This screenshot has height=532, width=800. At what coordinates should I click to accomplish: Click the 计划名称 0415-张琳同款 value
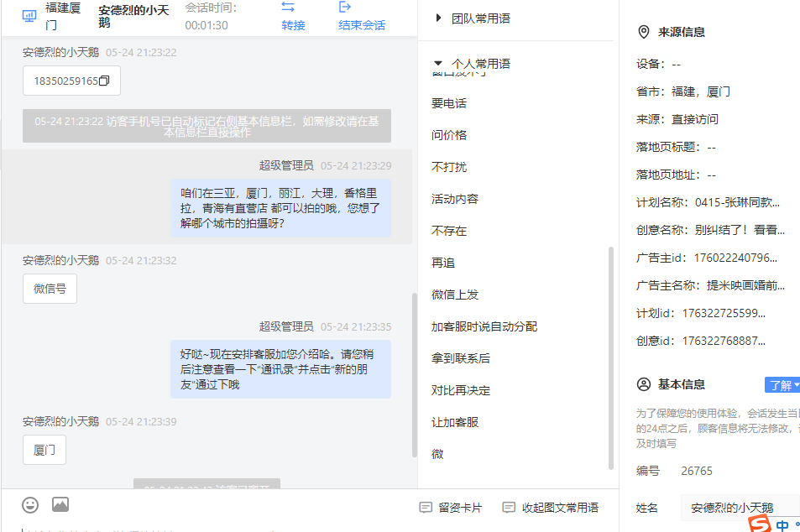(737, 202)
